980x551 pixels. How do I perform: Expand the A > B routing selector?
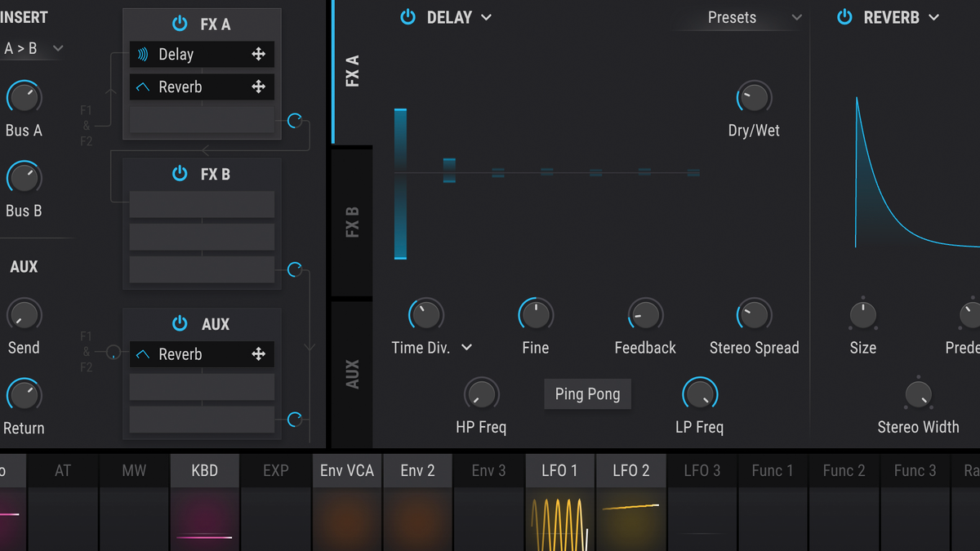click(x=33, y=47)
